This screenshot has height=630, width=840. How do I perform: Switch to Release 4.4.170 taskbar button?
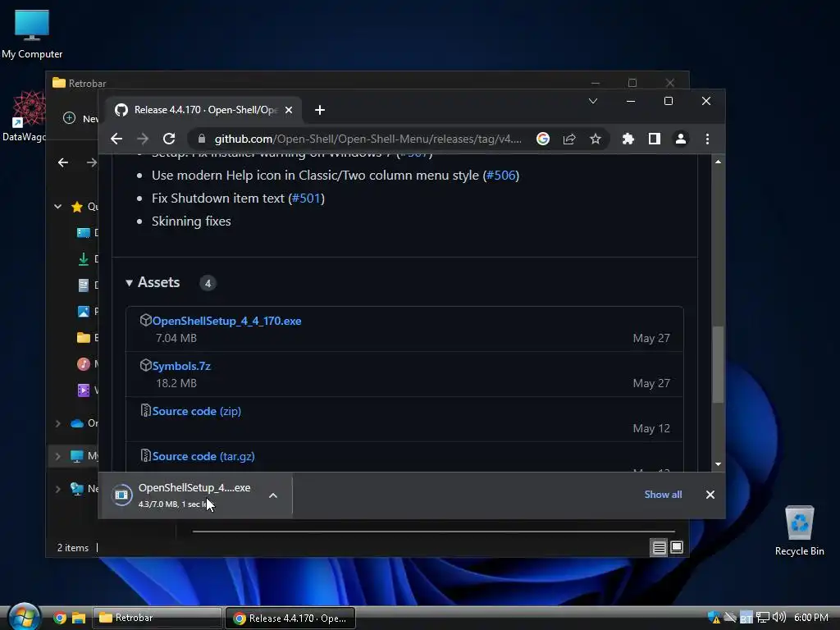(290, 619)
